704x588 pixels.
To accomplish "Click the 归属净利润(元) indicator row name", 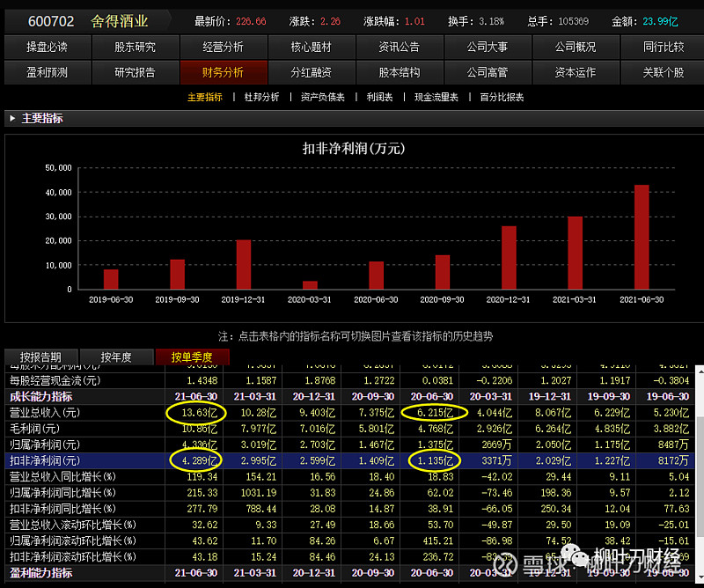I will [45, 445].
